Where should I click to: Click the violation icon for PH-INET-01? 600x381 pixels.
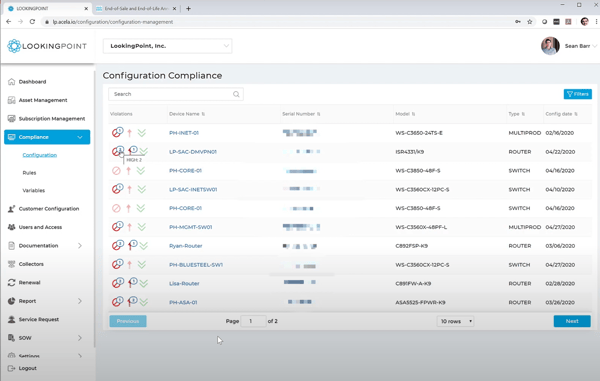(x=117, y=132)
